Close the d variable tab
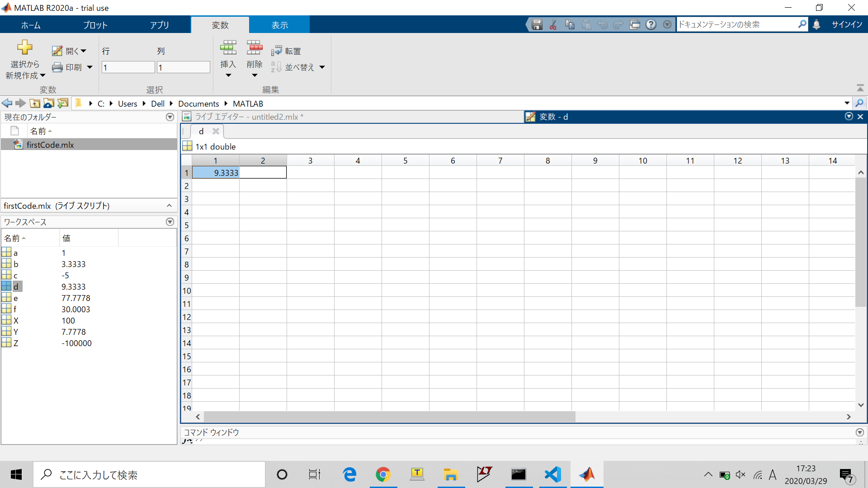Screen dimensions: 868x488 click(x=216, y=131)
